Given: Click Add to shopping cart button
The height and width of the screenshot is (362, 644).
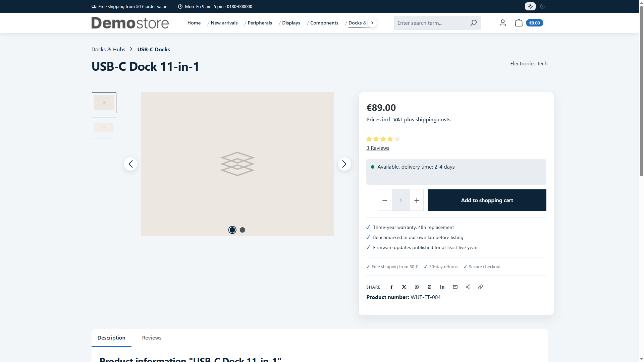Looking at the screenshot, I should (x=487, y=200).
